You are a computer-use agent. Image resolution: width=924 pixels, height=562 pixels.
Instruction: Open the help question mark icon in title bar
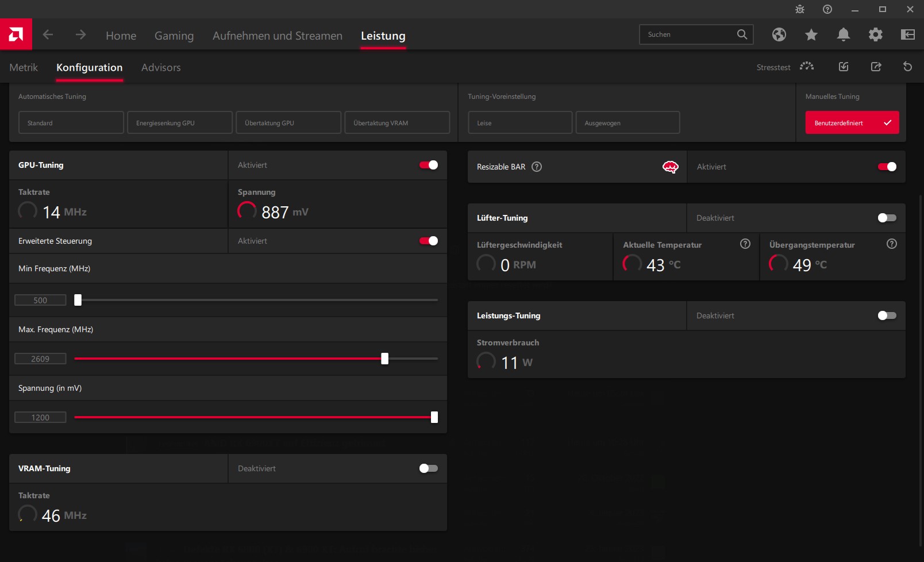tap(827, 9)
